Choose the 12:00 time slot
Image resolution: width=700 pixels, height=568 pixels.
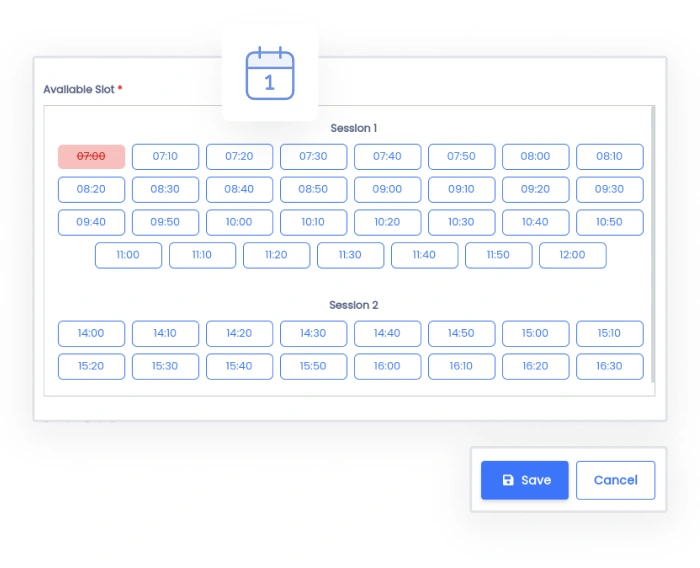(x=572, y=255)
